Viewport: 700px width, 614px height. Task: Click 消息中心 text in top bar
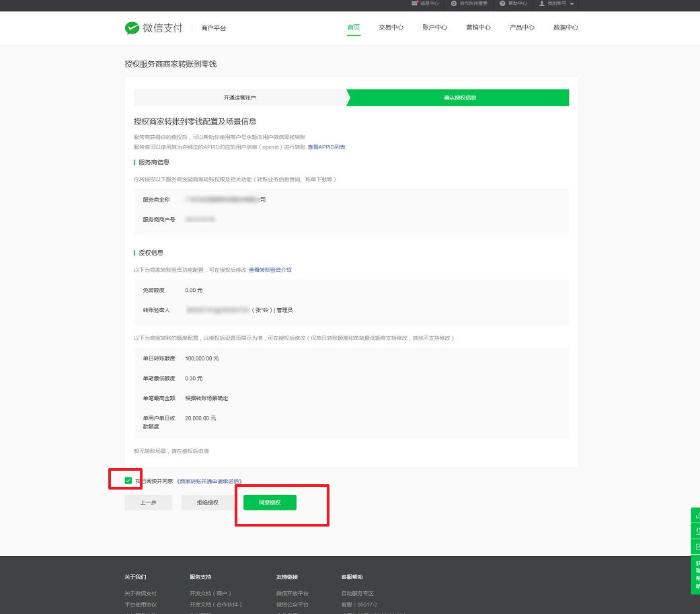[x=430, y=3]
